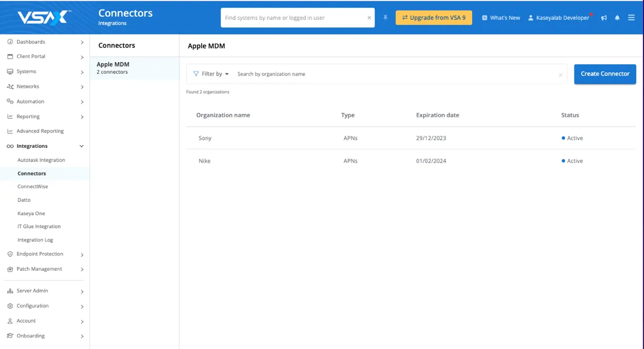644x349 pixels.
Task: Open the Kaseyalab Developer user profile
Action: click(558, 18)
